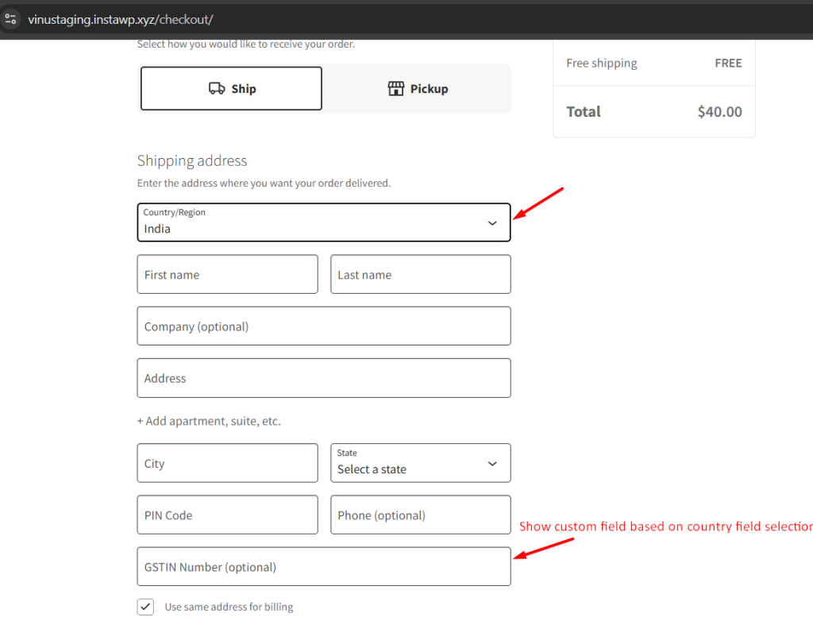This screenshot has width=813, height=644.
Task: Click the PIN Code field
Action: tap(227, 515)
